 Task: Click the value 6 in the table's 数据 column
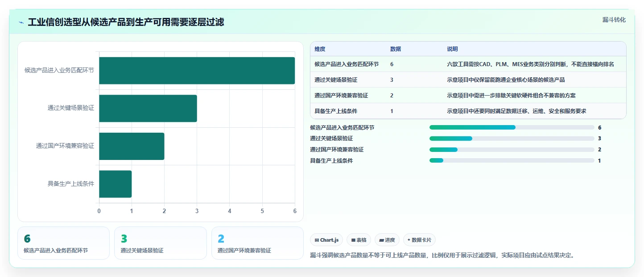392,64
